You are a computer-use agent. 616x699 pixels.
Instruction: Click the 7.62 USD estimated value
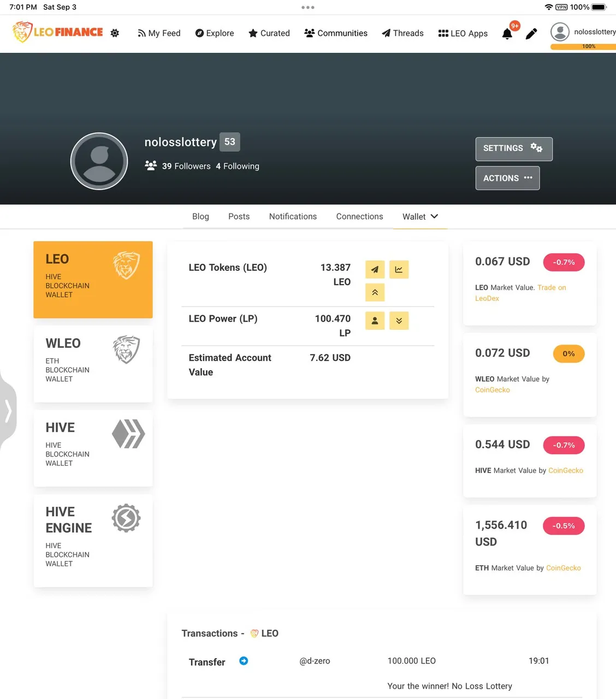pos(330,358)
